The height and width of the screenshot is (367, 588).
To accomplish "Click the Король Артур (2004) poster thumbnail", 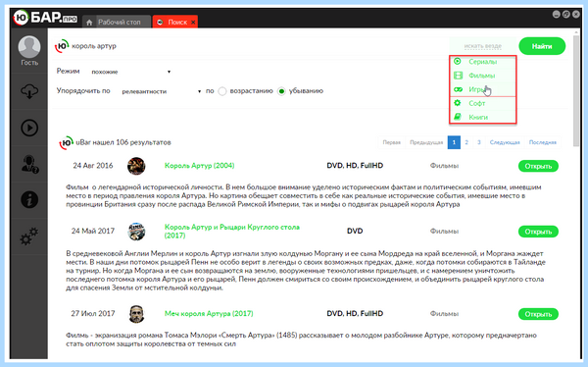I will click(136, 166).
